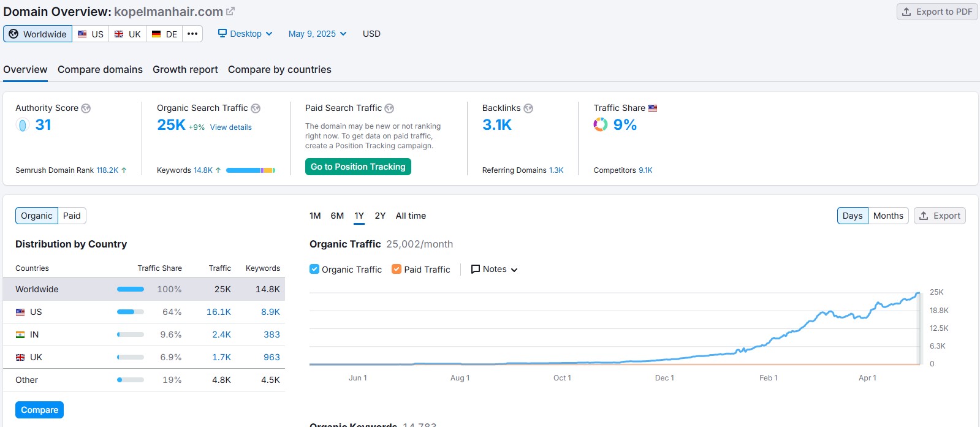980x427 pixels.
Task: Open the May 9, 2025 date dropdown
Action: [317, 34]
